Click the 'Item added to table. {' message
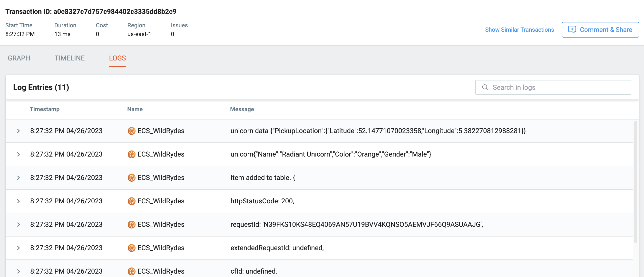644x277 pixels. (x=263, y=178)
